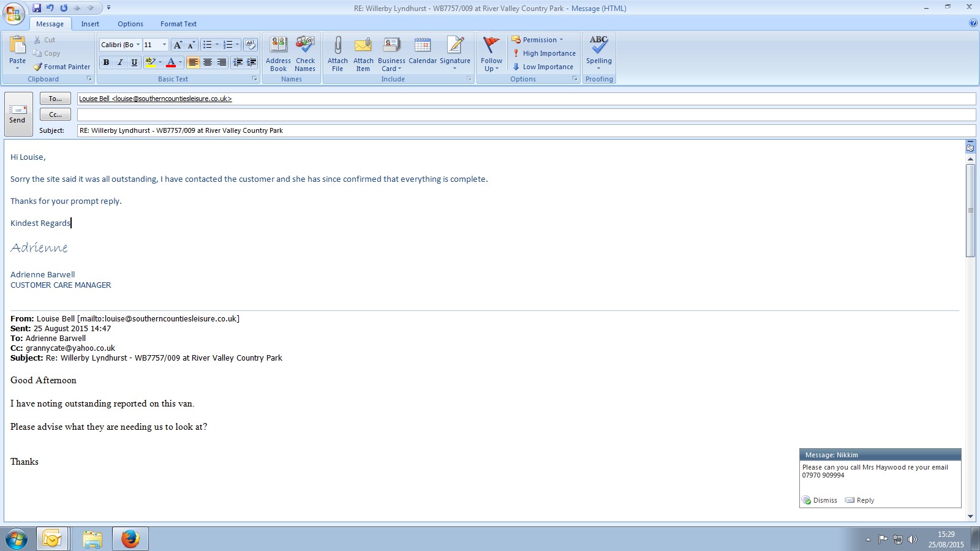
Task: Expand the highlight color dropdown arrow
Action: [x=160, y=62]
